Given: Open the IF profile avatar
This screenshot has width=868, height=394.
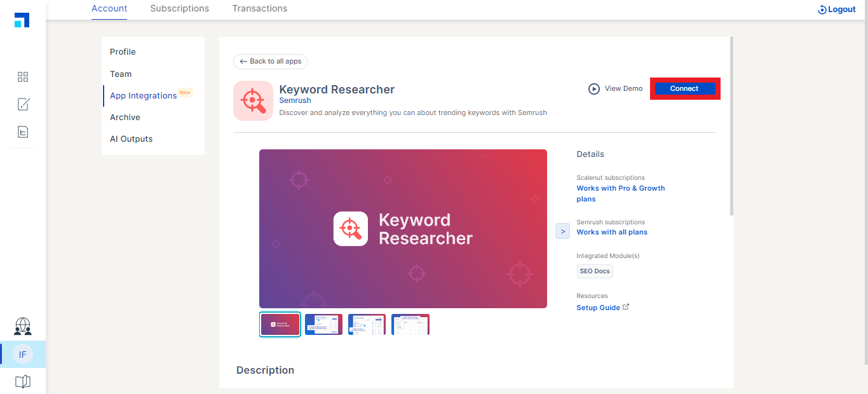Looking at the screenshot, I should [x=23, y=355].
